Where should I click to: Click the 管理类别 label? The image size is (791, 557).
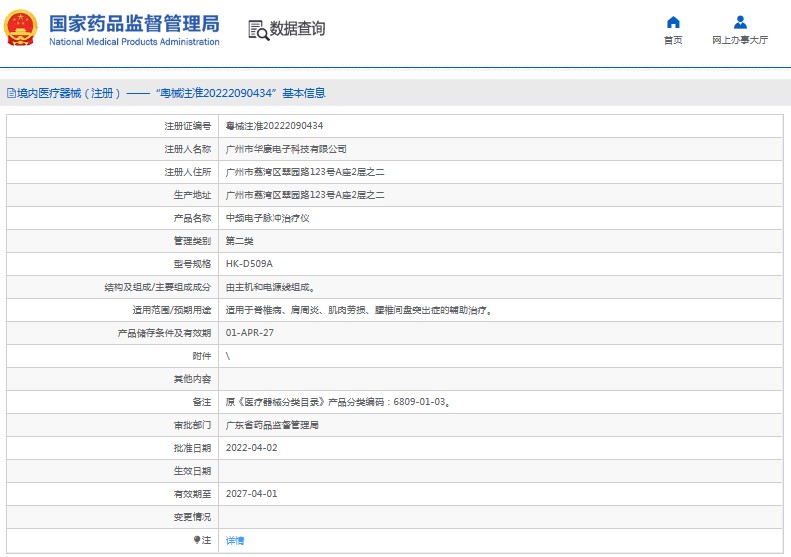pyautogui.click(x=192, y=241)
